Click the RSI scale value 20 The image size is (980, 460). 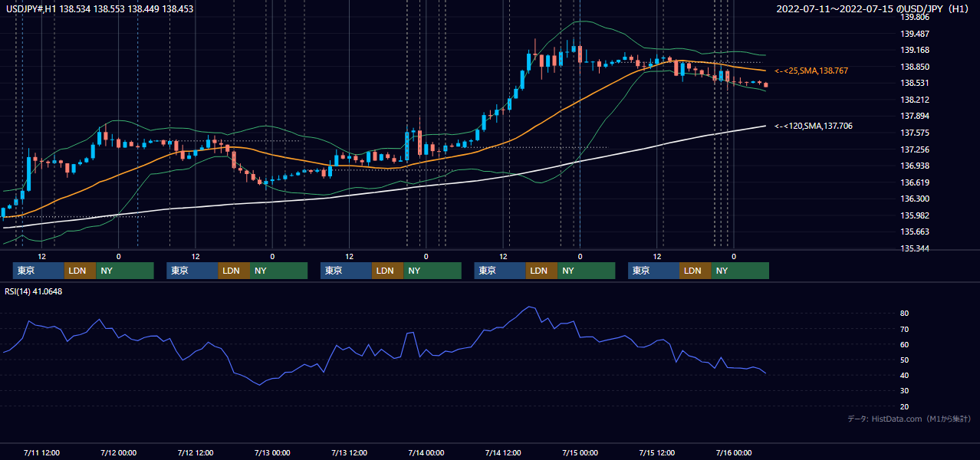pos(905,406)
